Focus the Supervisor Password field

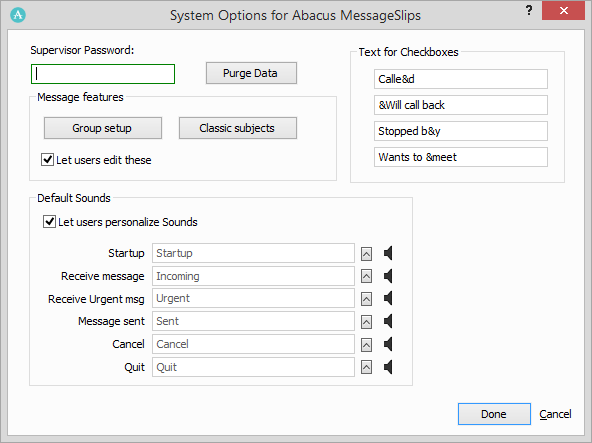[103, 74]
